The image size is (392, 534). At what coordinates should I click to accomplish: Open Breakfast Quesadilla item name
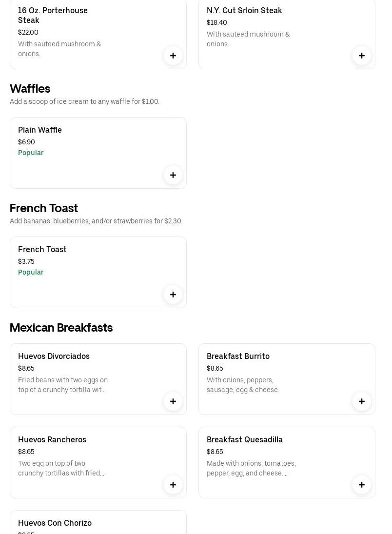click(245, 440)
